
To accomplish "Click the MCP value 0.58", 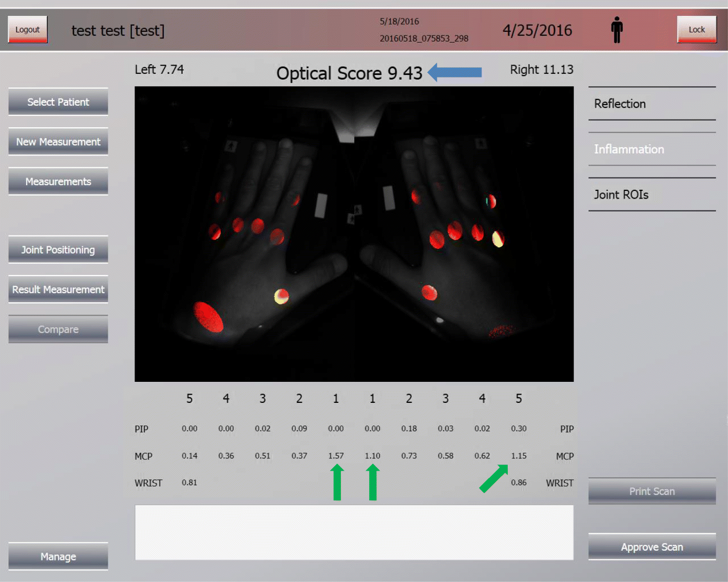I will coord(446,456).
